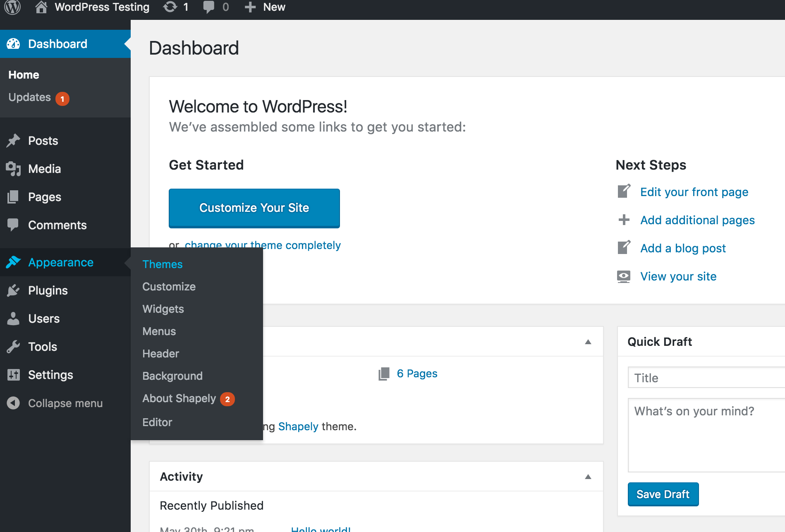Open the Posts menu label
785x532 pixels.
pyautogui.click(x=43, y=141)
